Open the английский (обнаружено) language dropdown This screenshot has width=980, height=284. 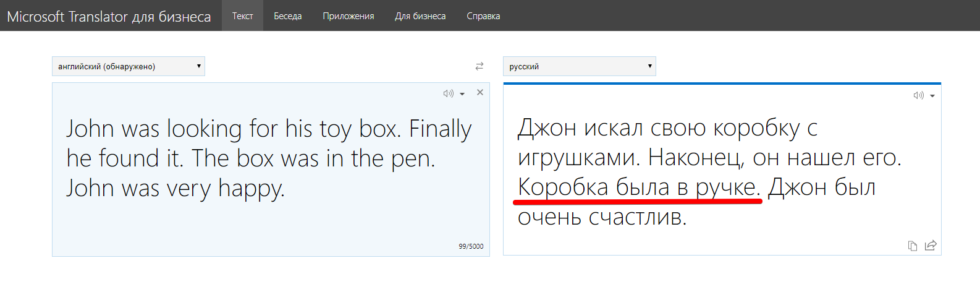click(129, 66)
